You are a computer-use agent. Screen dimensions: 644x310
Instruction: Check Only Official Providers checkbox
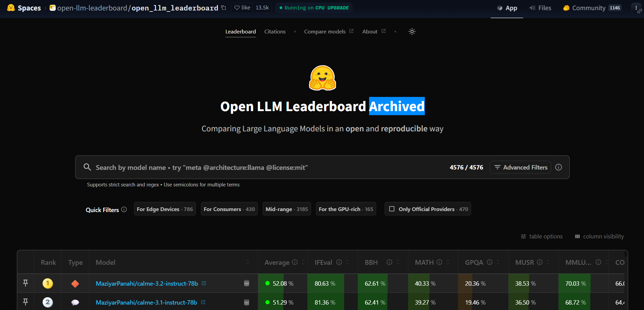tap(392, 209)
